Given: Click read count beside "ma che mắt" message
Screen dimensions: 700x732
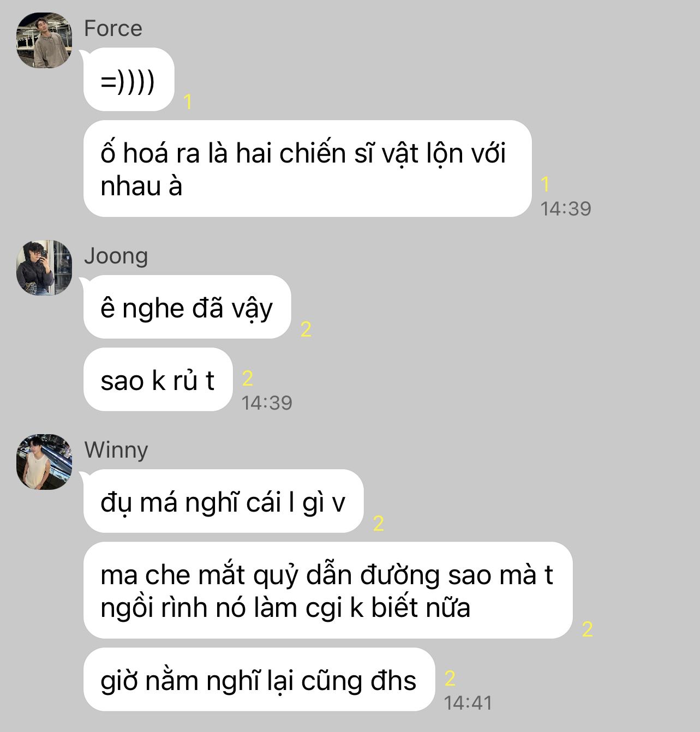Looking at the screenshot, I should [x=588, y=629].
